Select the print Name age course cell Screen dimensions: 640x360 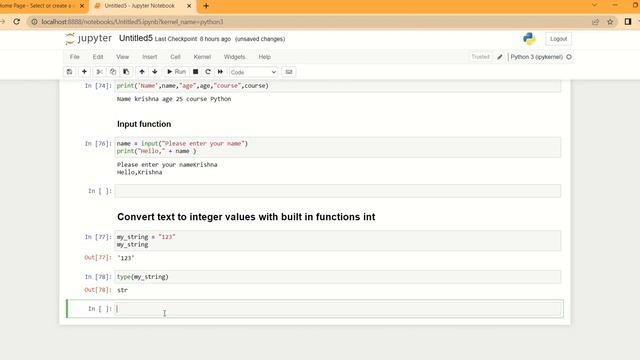coord(338,86)
